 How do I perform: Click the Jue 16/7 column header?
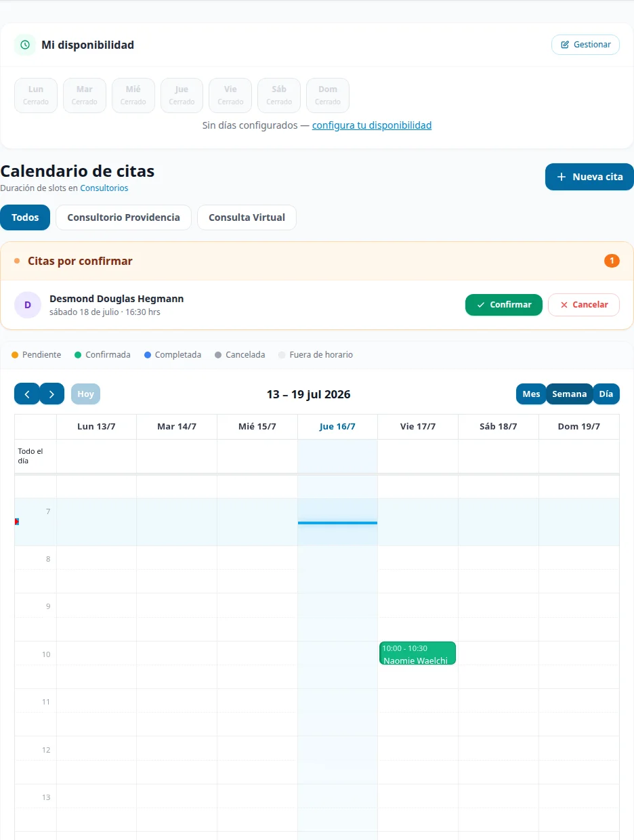tap(337, 427)
